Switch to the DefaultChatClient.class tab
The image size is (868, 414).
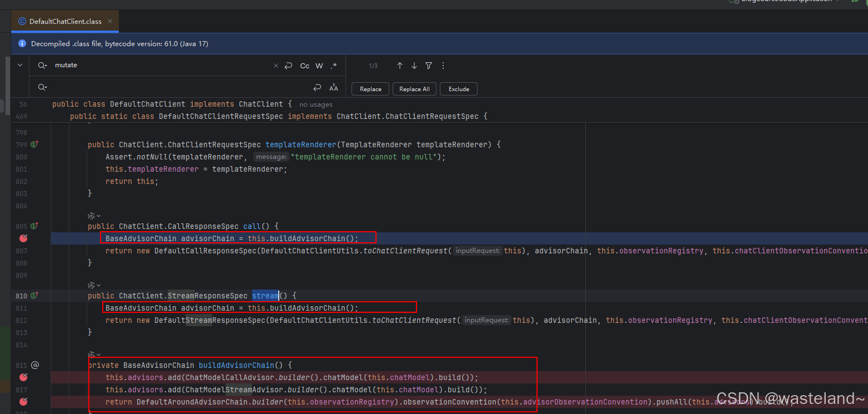click(x=65, y=22)
